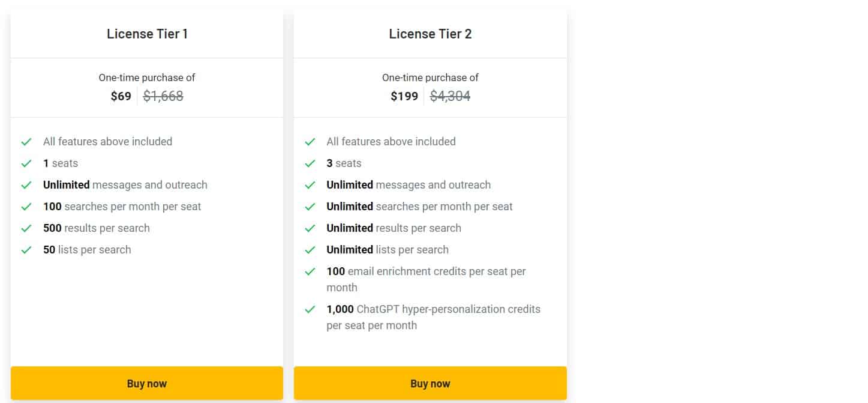
Task: Click the checkmark beside 'All features above included' in Tier 2
Action: pyautogui.click(x=310, y=141)
